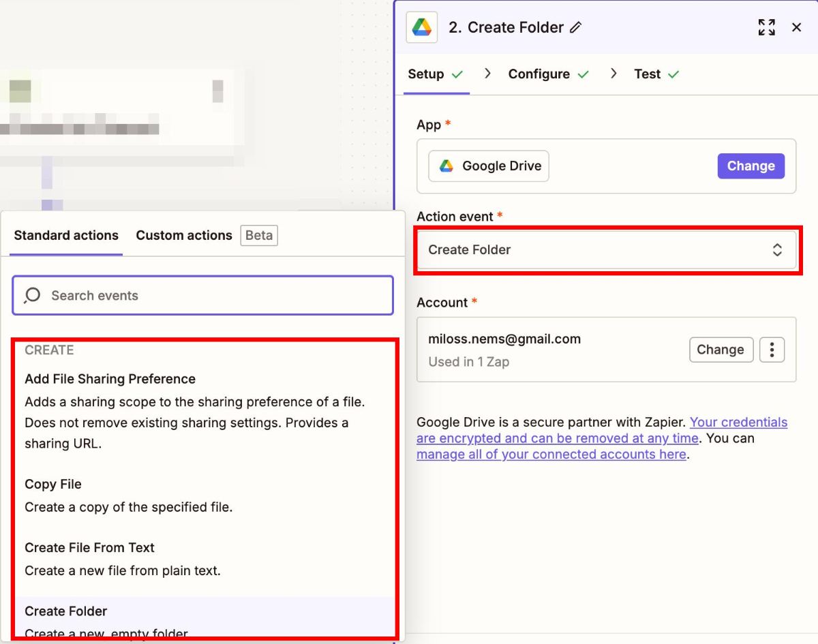Click the Change button next to Google Drive app

751,166
